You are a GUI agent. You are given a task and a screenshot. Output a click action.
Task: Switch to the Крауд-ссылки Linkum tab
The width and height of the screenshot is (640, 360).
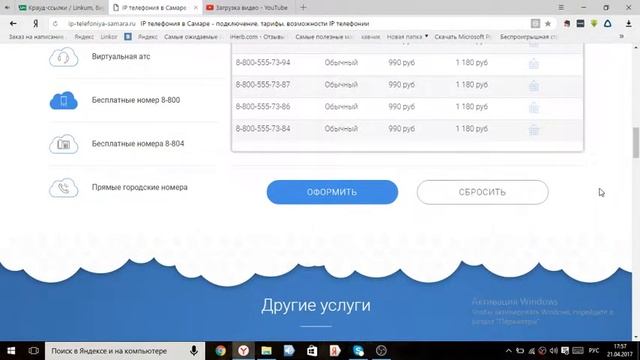click(x=60, y=7)
